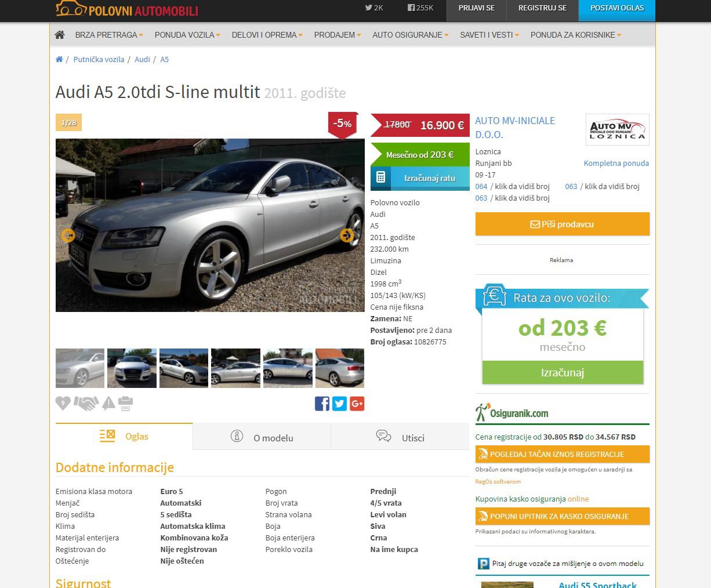This screenshot has width=711, height=588.
Task: Click the Broj oglasa 10826775 text
Action: click(x=408, y=342)
